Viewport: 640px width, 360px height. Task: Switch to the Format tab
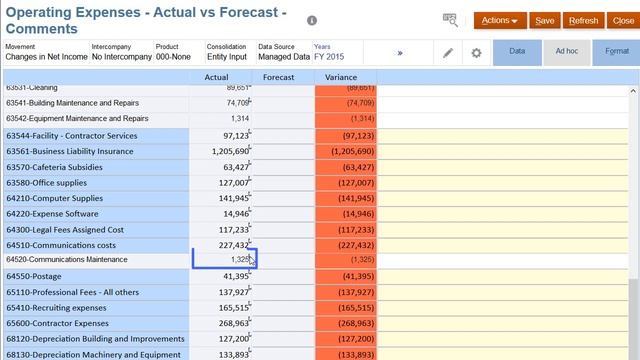616,52
